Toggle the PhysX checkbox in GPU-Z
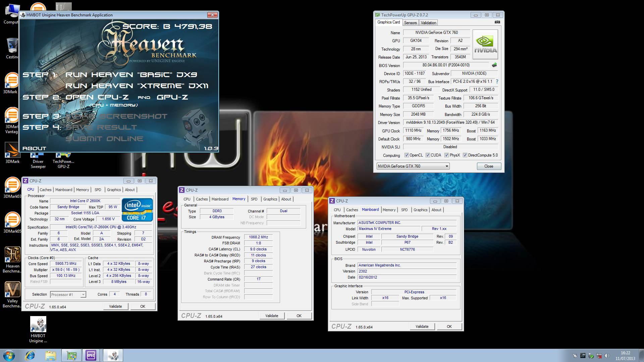The height and width of the screenshot is (362, 644). (x=446, y=155)
